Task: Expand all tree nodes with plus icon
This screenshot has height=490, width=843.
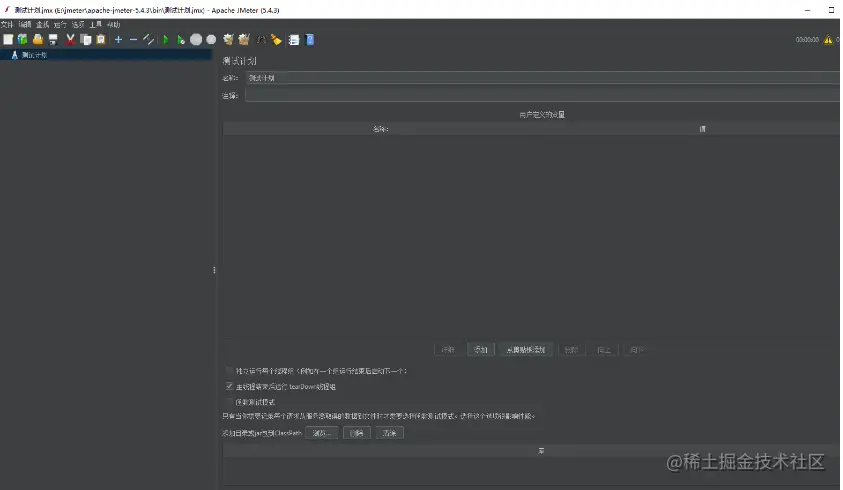Action: [118, 39]
